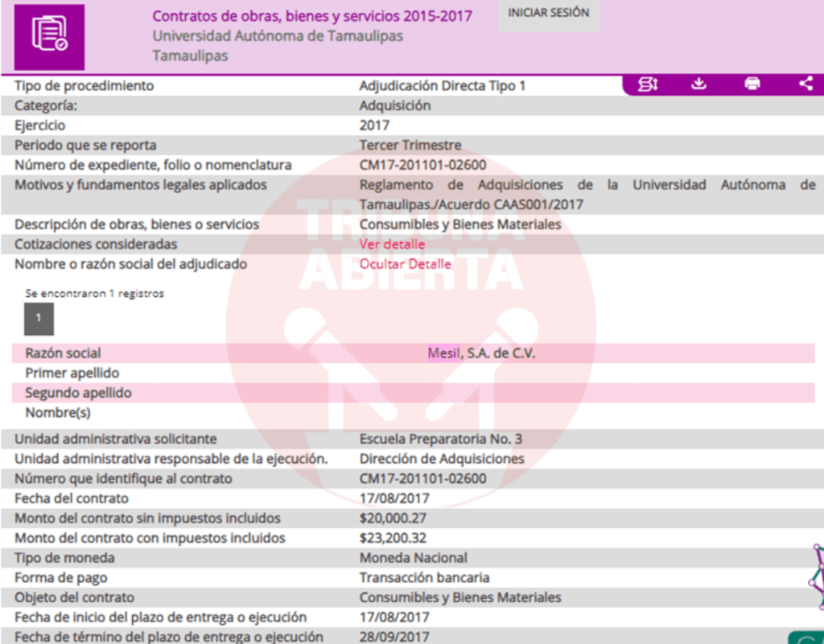Click the Contratos de obras, bienes y servicios title
824x644 pixels.
click(x=312, y=16)
